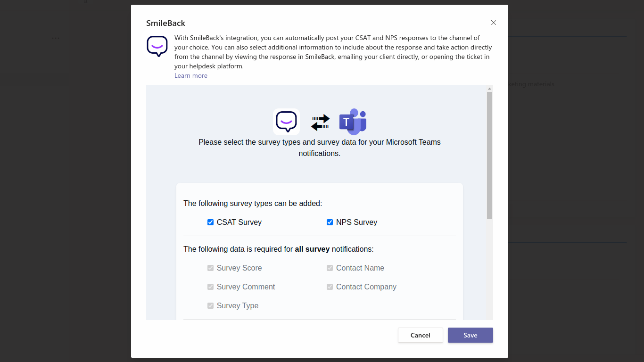Click the Contact Name checkbox

tap(330, 268)
